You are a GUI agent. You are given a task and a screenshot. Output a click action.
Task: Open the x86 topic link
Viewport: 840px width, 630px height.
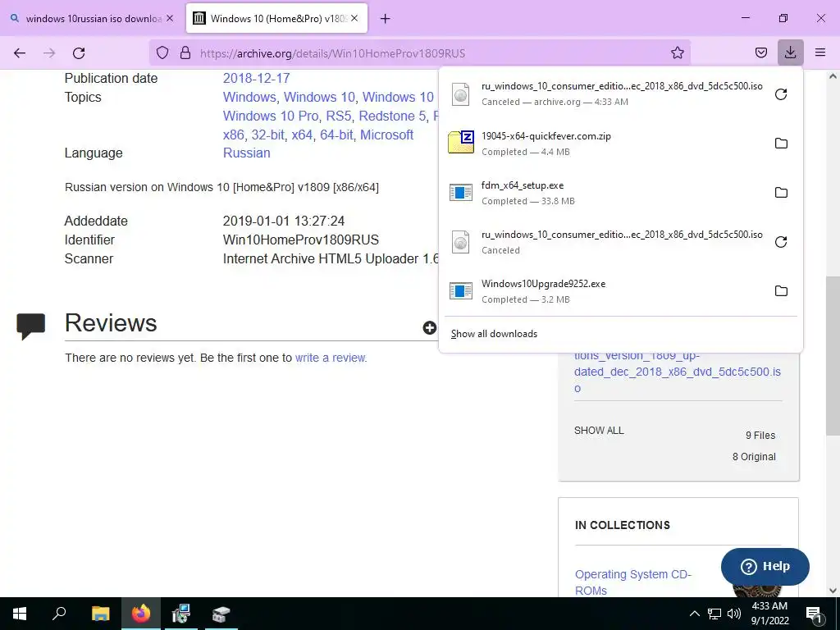point(234,135)
